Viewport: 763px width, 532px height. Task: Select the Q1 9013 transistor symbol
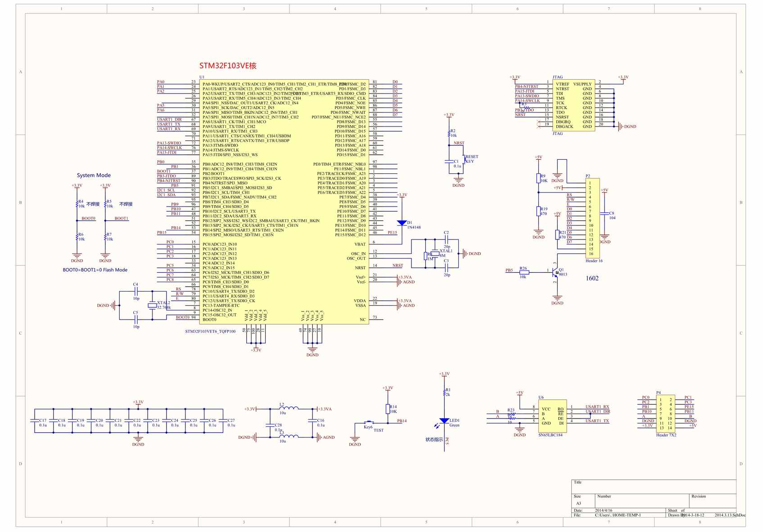click(555, 272)
